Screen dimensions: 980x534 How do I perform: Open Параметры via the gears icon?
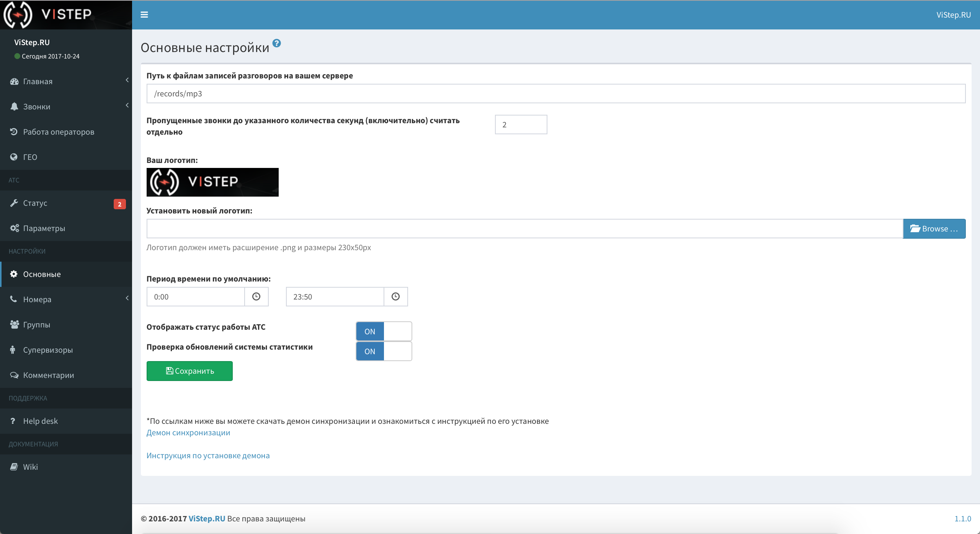coord(14,228)
